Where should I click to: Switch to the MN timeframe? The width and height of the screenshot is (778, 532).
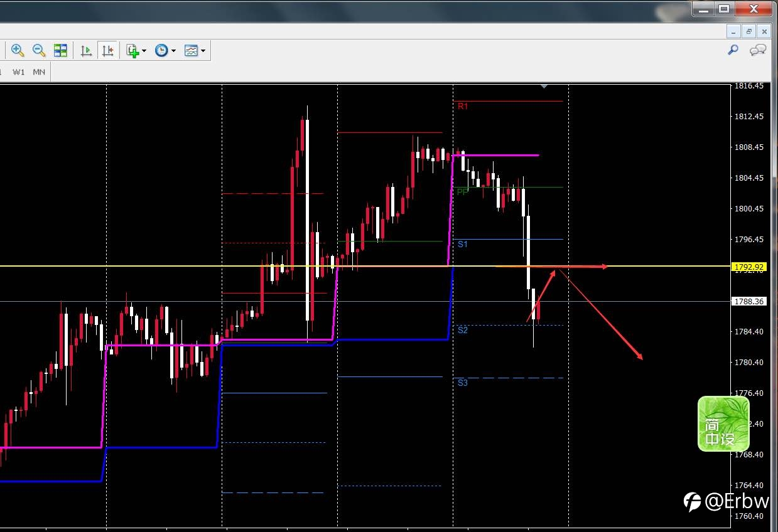(39, 72)
